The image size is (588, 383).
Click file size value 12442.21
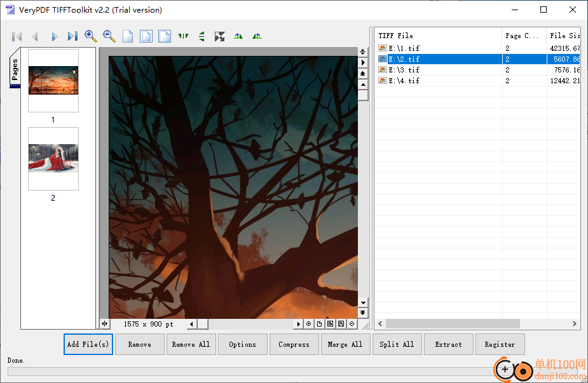[x=564, y=81]
